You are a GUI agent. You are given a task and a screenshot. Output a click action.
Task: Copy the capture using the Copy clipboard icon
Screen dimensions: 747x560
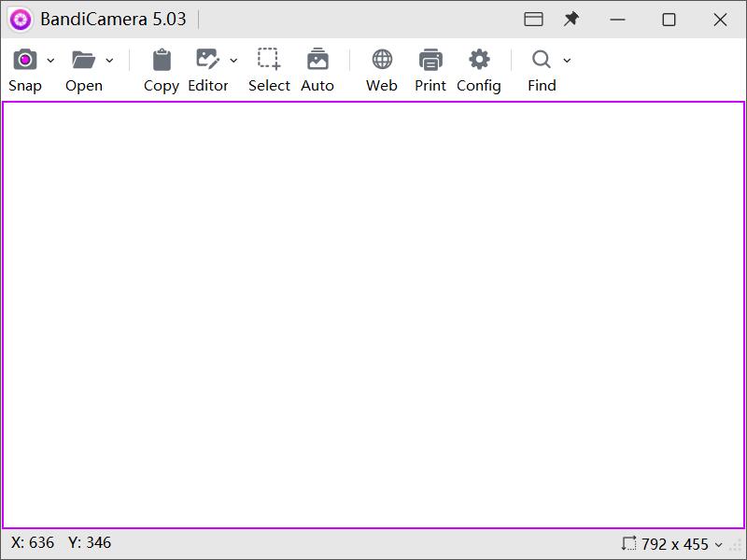pos(162,60)
